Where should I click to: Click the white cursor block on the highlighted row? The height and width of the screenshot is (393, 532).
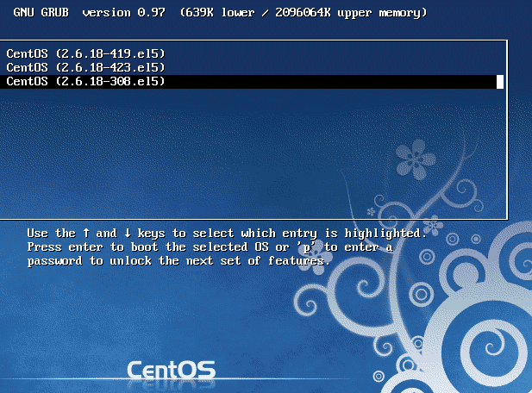pyautogui.click(x=500, y=82)
